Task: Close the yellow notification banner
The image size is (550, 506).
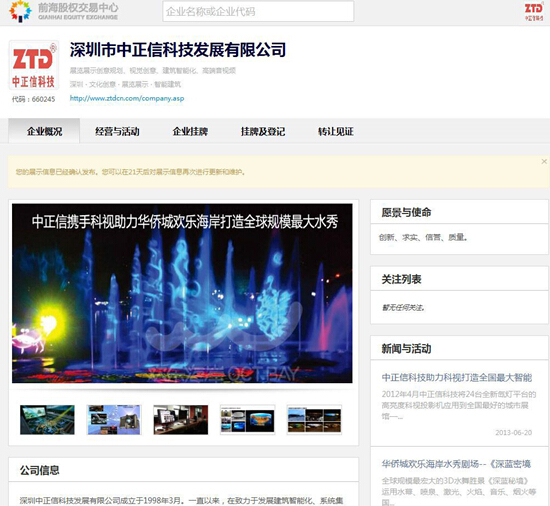Action: pos(544,161)
